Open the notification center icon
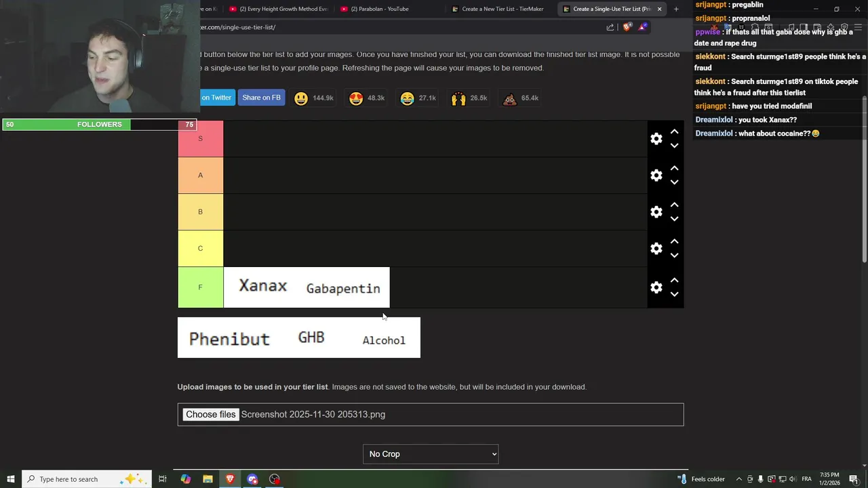The width and height of the screenshot is (868, 488). 854,479
